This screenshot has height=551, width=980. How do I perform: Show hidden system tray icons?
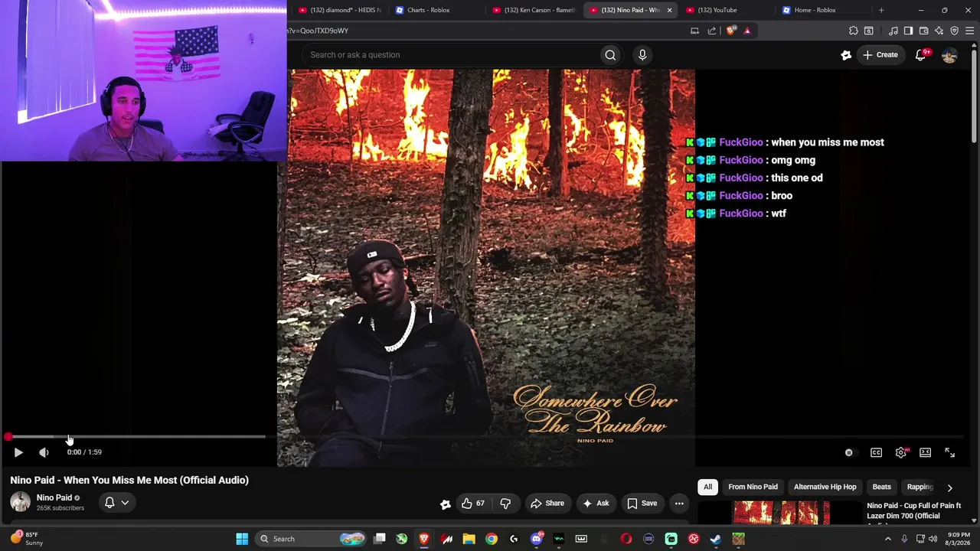coord(888,539)
